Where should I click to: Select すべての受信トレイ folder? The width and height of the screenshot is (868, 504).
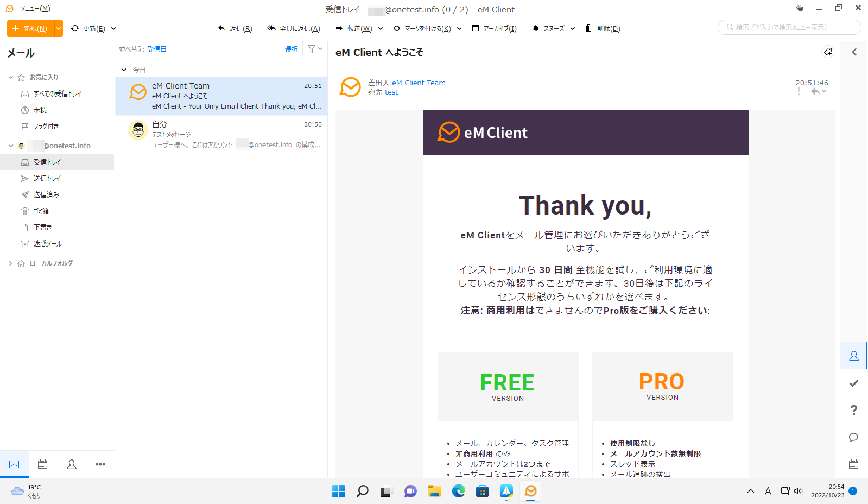(58, 93)
